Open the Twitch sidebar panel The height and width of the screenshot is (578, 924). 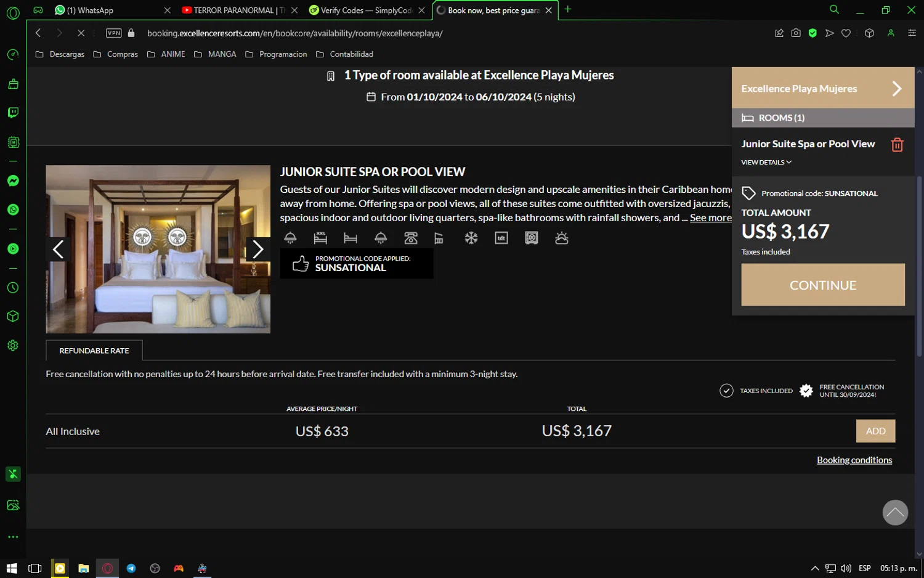tap(13, 113)
